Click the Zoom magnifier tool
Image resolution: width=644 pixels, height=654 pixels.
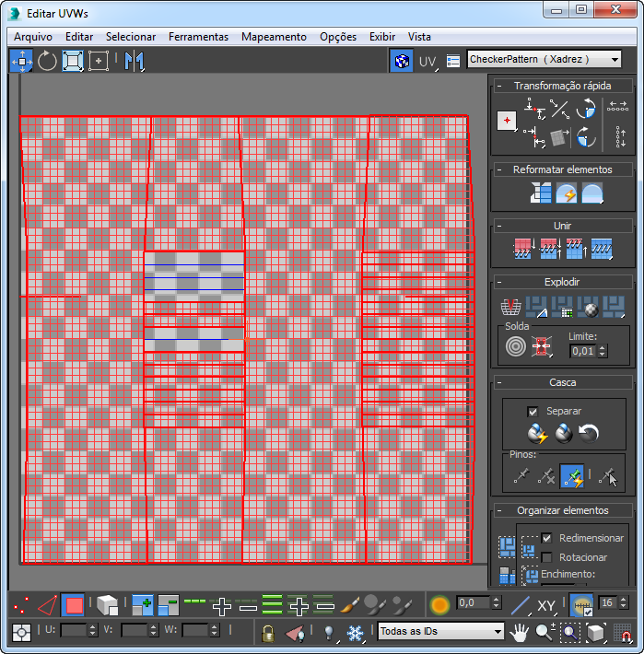(x=544, y=632)
